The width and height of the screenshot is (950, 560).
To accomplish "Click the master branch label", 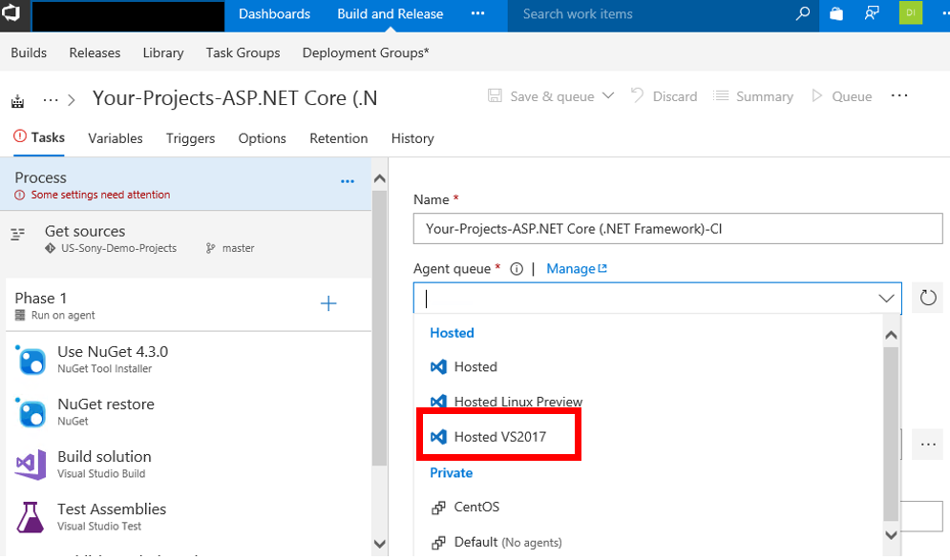I will tap(238, 248).
